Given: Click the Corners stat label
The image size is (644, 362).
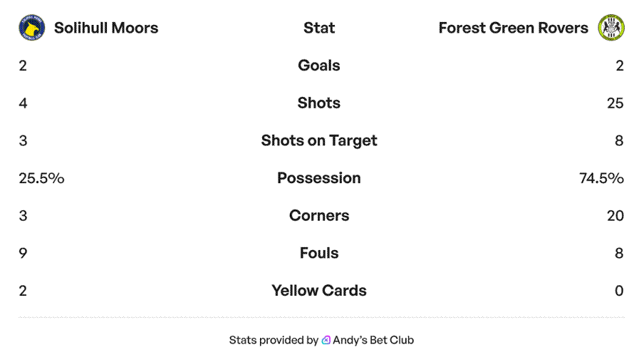Looking at the screenshot, I should [x=318, y=216].
